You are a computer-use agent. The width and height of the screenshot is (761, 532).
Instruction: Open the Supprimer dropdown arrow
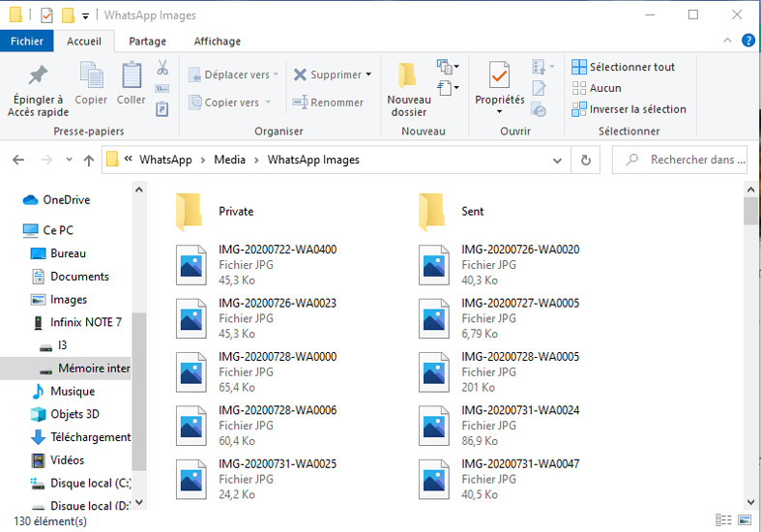(x=368, y=74)
